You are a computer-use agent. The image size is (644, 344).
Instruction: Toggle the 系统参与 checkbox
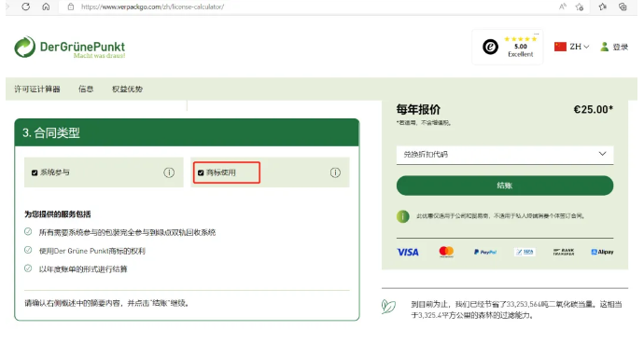tap(35, 172)
